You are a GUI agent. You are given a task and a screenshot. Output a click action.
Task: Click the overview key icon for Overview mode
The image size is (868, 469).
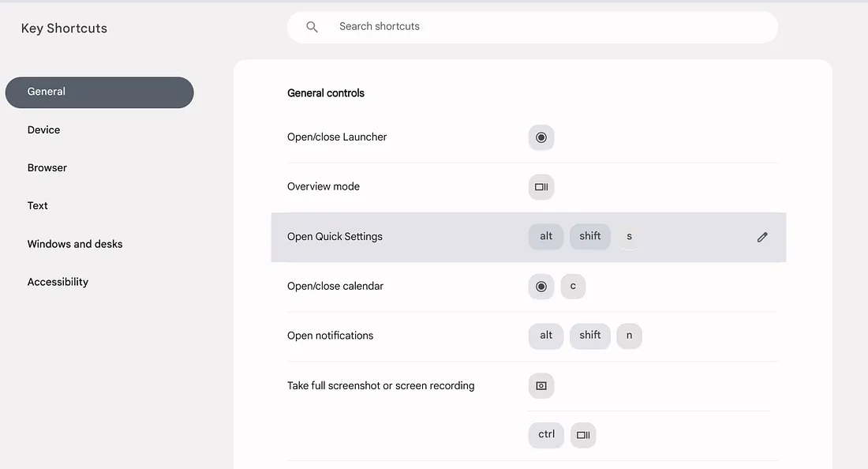[541, 187]
